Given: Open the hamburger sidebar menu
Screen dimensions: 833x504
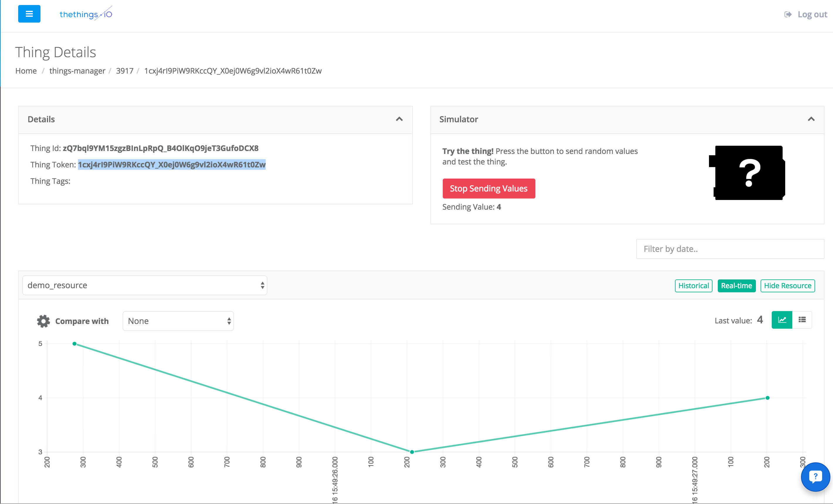Looking at the screenshot, I should coord(29,14).
